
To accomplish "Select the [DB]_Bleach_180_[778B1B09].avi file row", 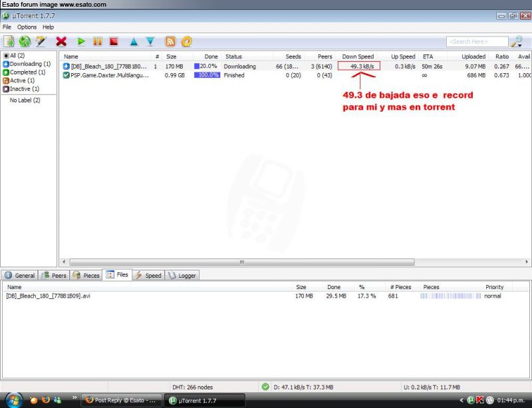I will tap(265, 296).
